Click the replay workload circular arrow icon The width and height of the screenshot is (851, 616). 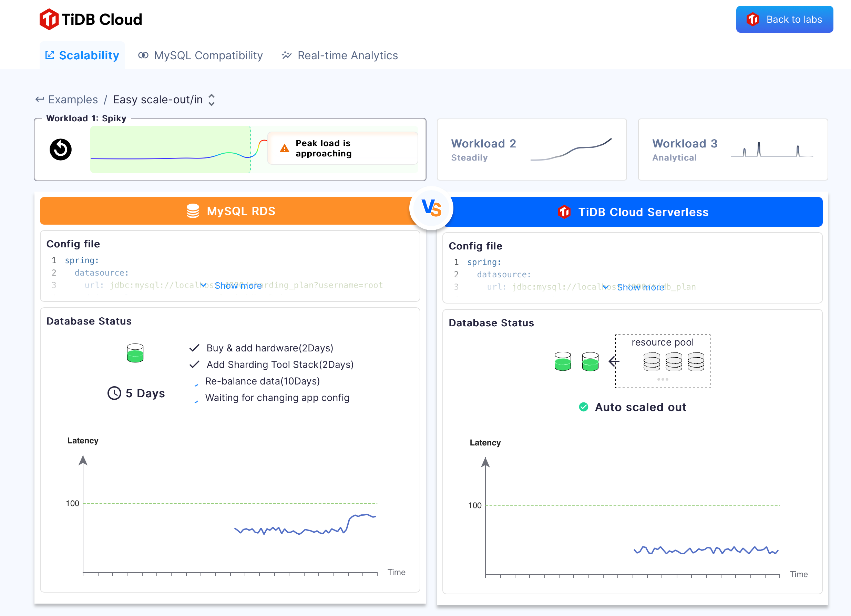tap(60, 149)
